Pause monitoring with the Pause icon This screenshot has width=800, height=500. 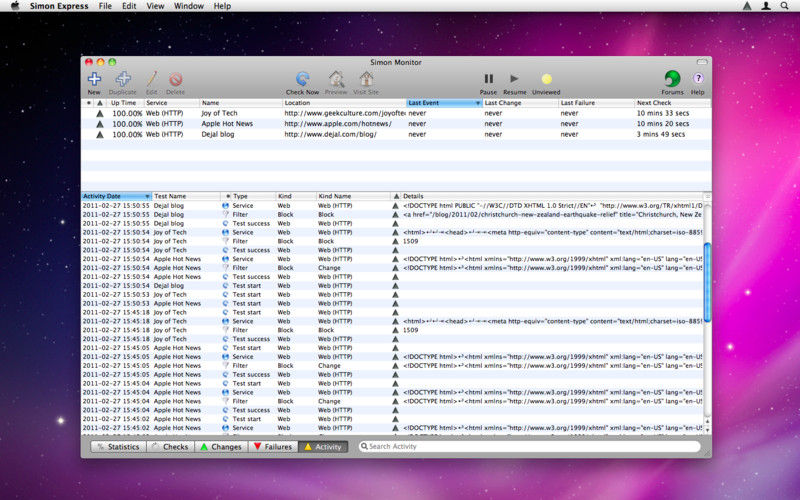coord(488,79)
